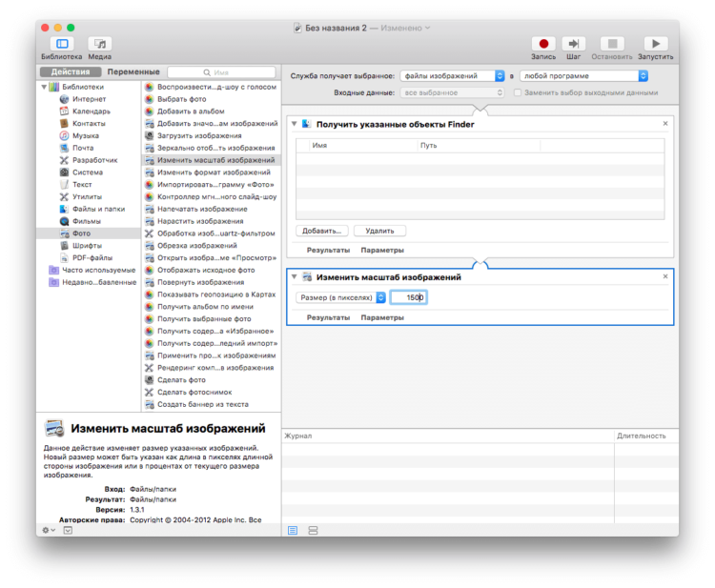The height and width of the screenshot is (588, 715).
Task: Select Система category in library
Action: (x=87, y=172)
